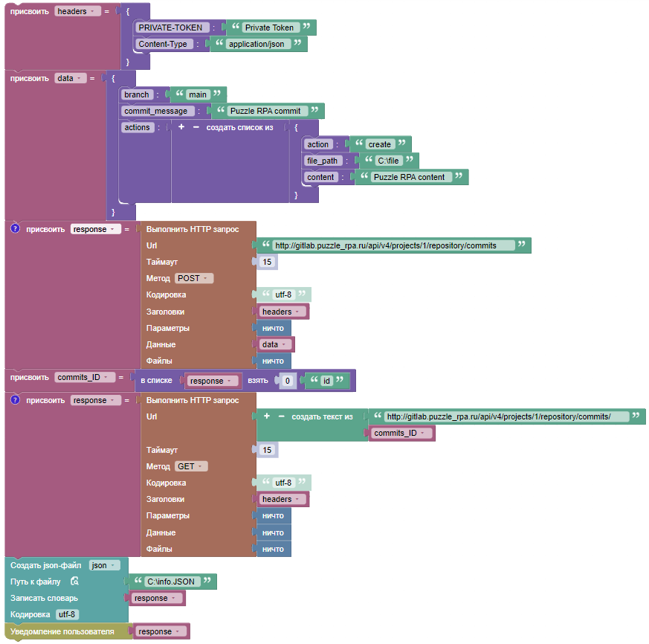The height and width of the screenshot is (644, 649).
Task: Remove an item with minus in 'создать список из'
Action: 196,126
